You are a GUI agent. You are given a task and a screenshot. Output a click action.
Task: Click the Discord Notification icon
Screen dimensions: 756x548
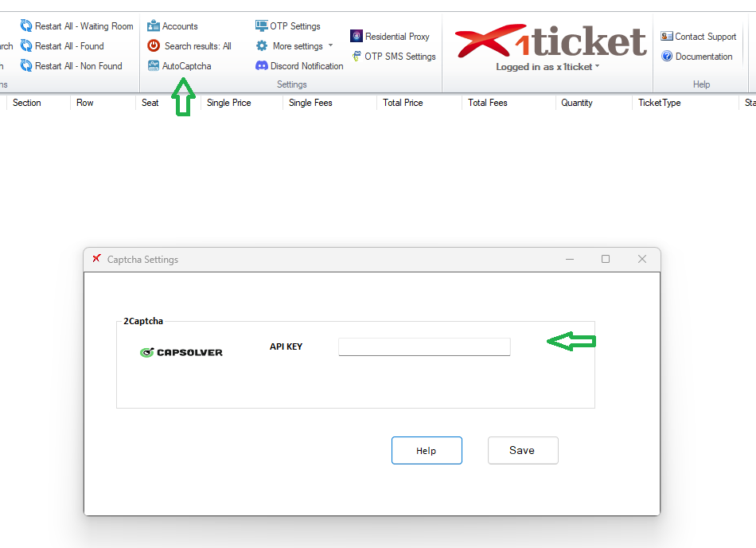tap(262, 66)
